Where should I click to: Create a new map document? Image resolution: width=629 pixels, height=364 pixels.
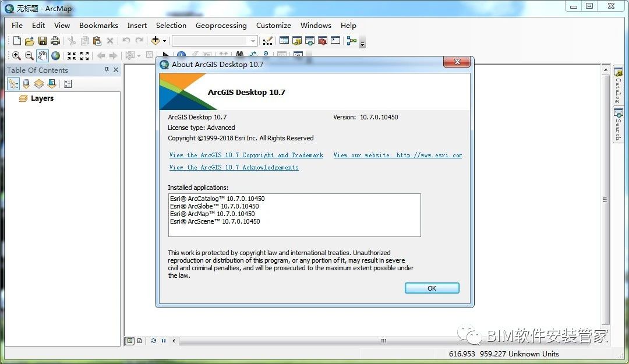(x=17, y=41)
